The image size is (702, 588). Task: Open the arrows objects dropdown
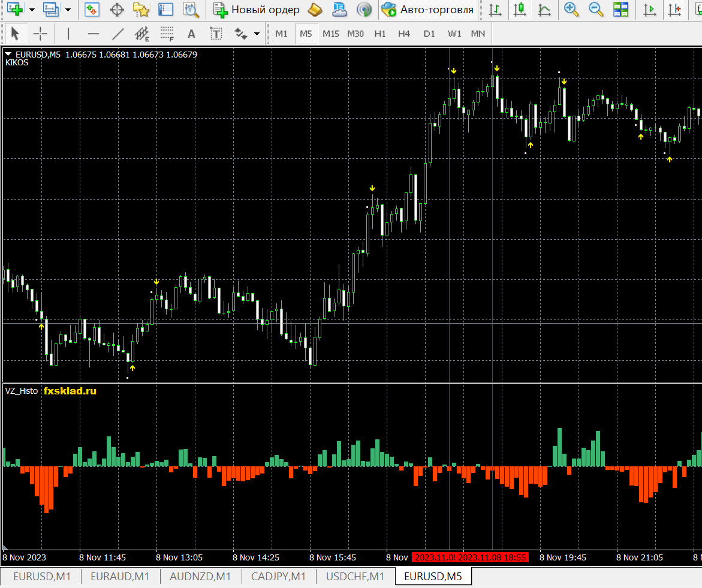tap(257, 34)
